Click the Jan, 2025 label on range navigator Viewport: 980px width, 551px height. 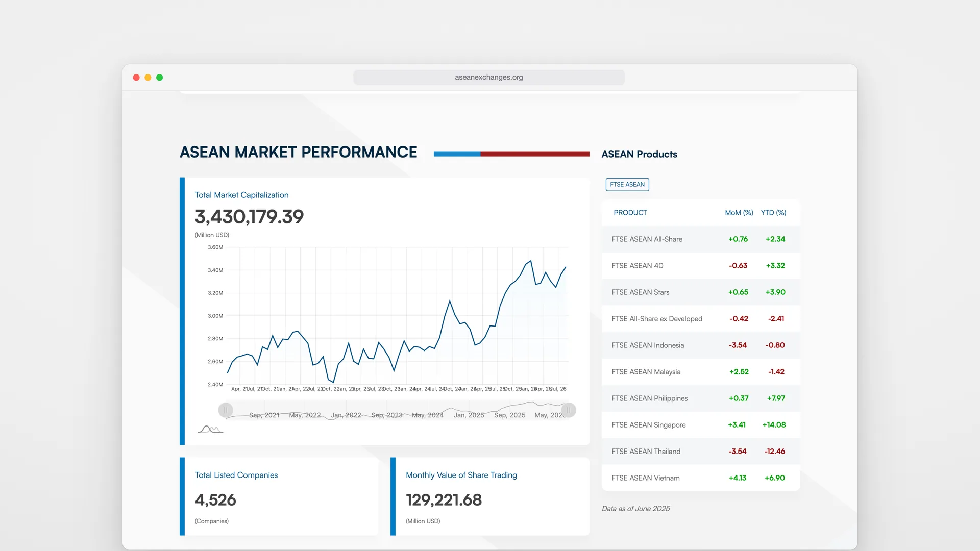pos(469,415)
